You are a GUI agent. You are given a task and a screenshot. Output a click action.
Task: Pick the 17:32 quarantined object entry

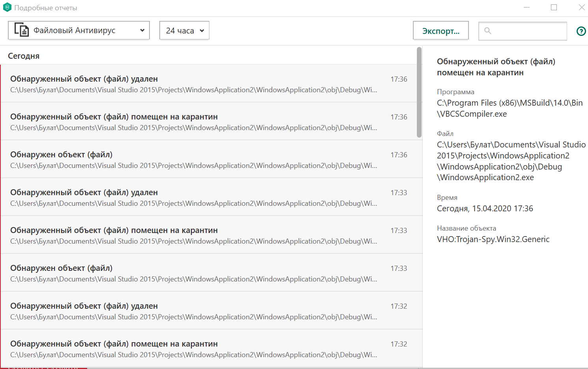pos(209,348)
